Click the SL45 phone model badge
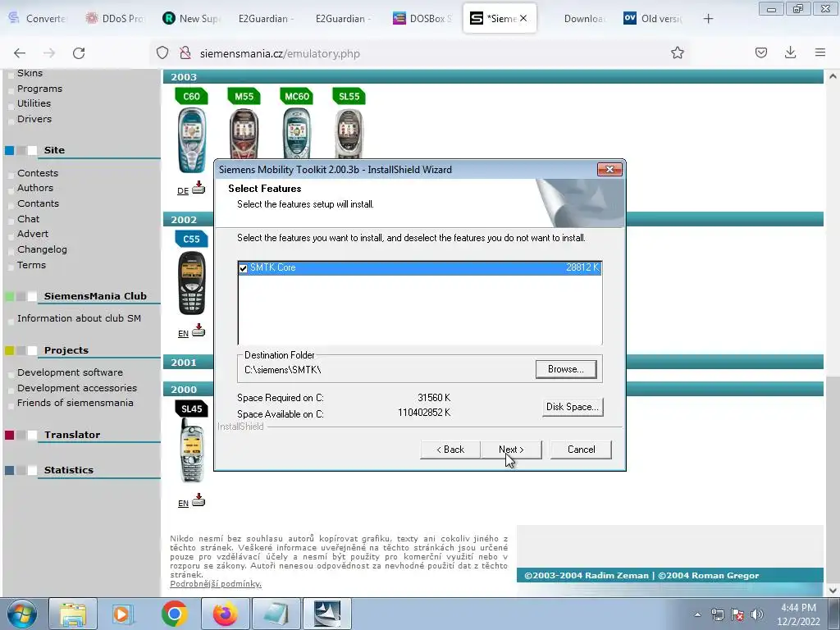This screenshot has width=840, height=630. [191, 409]
